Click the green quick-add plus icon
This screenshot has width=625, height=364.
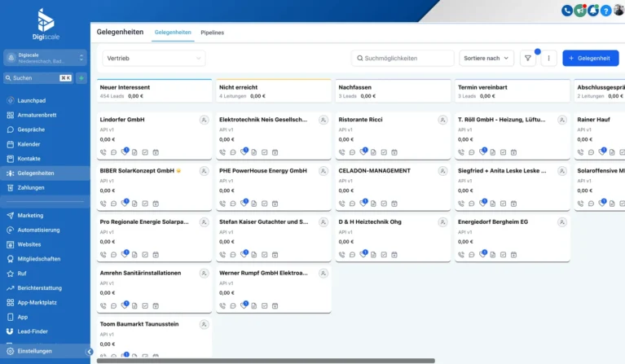(x=81, y=78)
